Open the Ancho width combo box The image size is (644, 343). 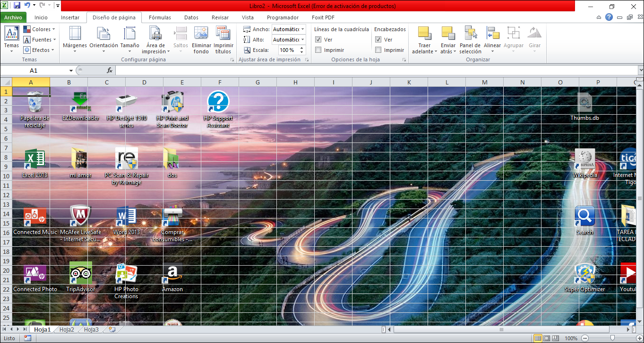tap(289, 29)
